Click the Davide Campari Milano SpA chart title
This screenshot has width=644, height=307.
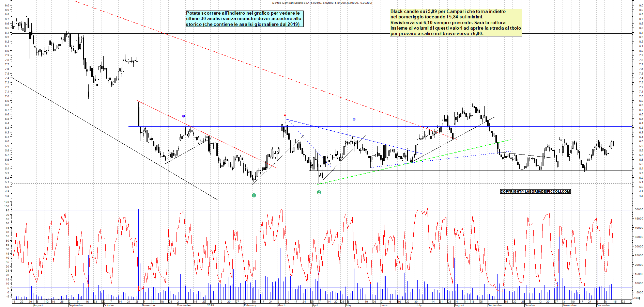pyautogui.click(x=322, y=3)
